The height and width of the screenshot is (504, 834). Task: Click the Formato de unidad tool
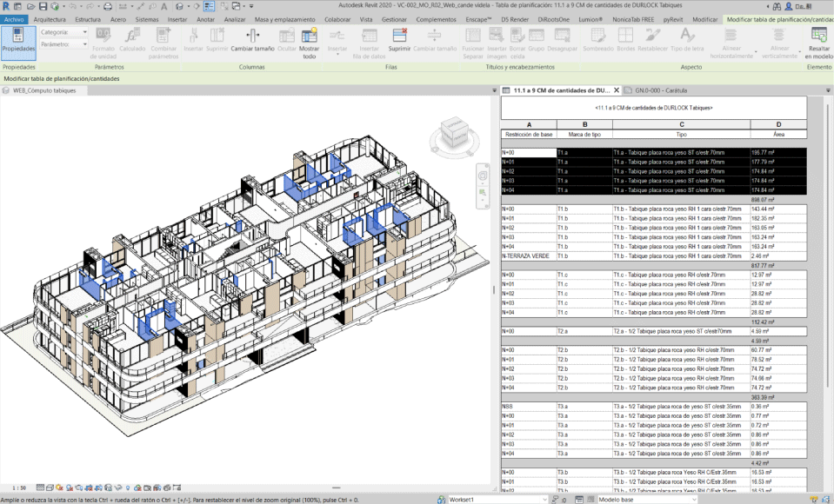click(x=103, y=43)
